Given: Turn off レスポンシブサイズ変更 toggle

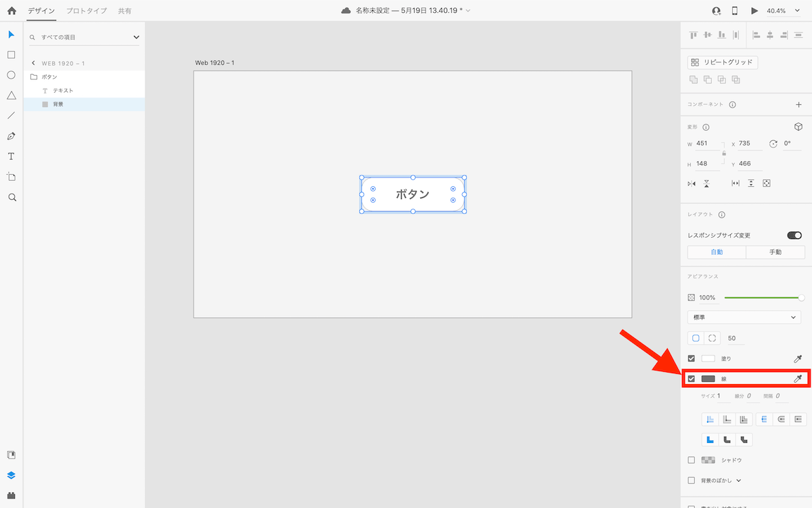Looking at the screenshot, I should (794, 235).
